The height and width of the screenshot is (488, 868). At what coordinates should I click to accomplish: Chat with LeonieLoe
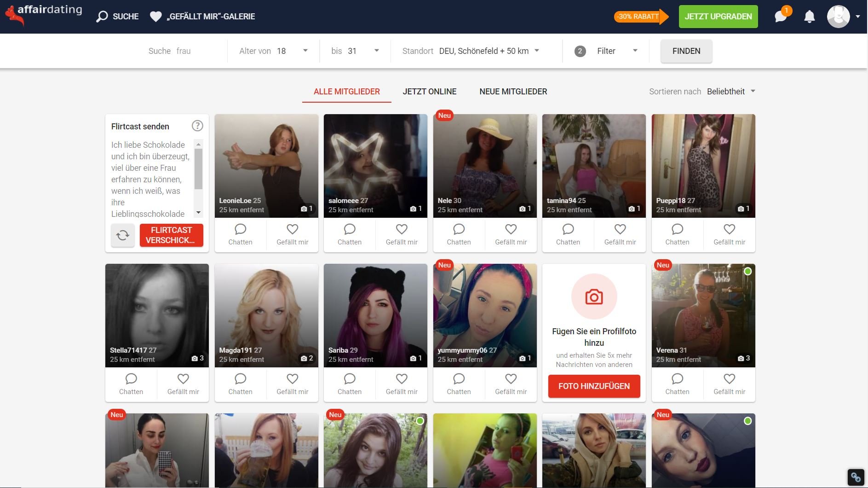point(241,235)
